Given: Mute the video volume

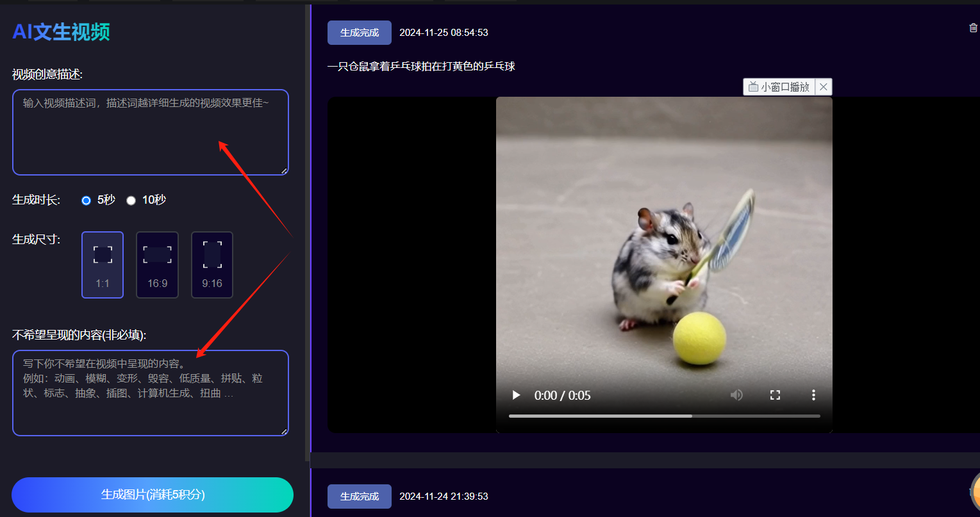Looking at the screenshot, I should point(736,395).
